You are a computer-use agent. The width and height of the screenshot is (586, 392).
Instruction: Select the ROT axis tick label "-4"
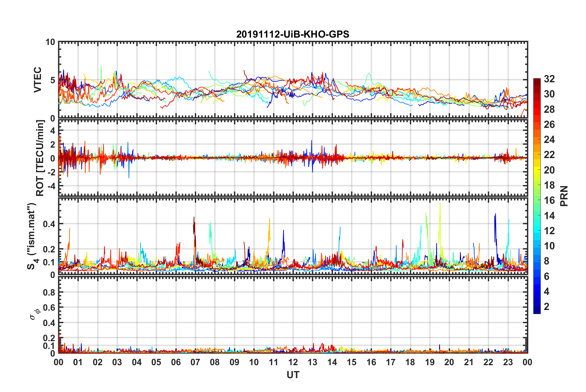point(51,186)
